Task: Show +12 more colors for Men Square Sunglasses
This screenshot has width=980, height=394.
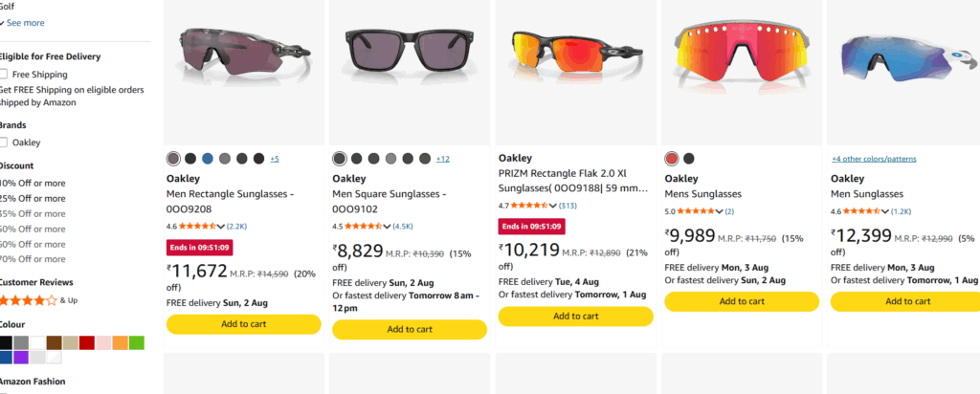Action: [442, 159]
